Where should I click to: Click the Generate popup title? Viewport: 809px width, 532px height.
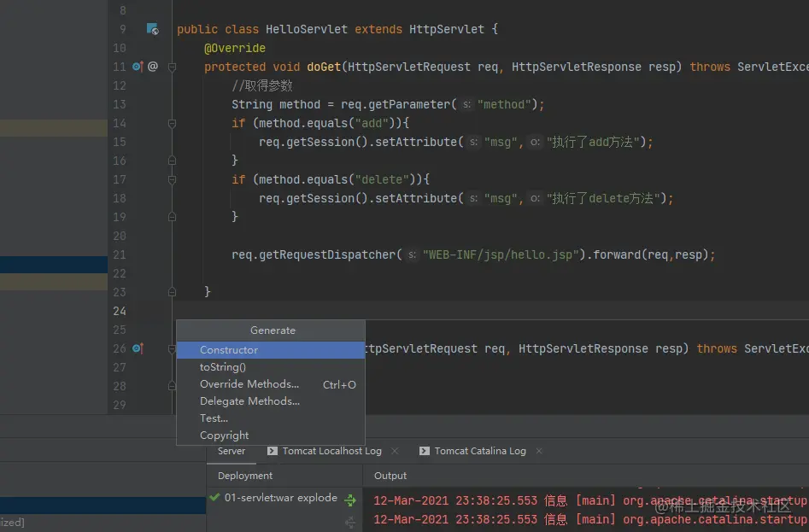pyautogui.click(x=273, y=330)
